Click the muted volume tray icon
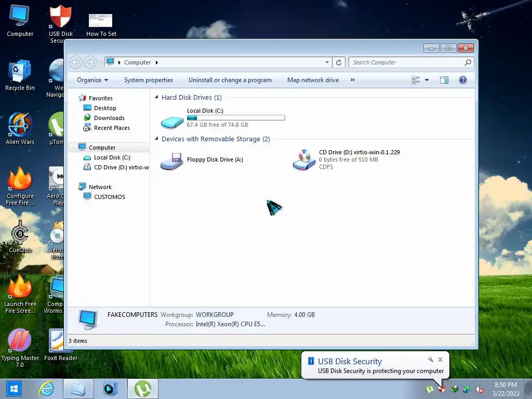Viewport: 532px width, 399px height. [480, 390]
